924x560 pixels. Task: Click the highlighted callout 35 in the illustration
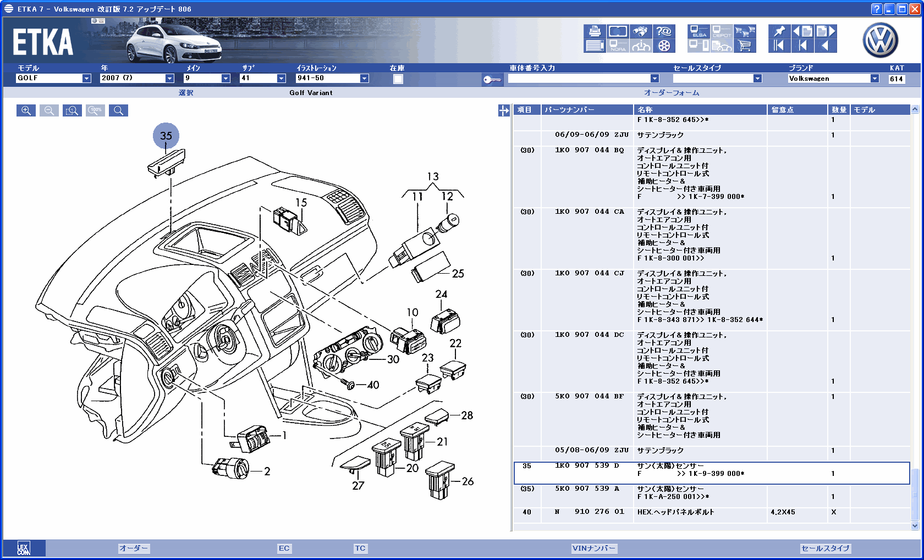click(166, 136)
